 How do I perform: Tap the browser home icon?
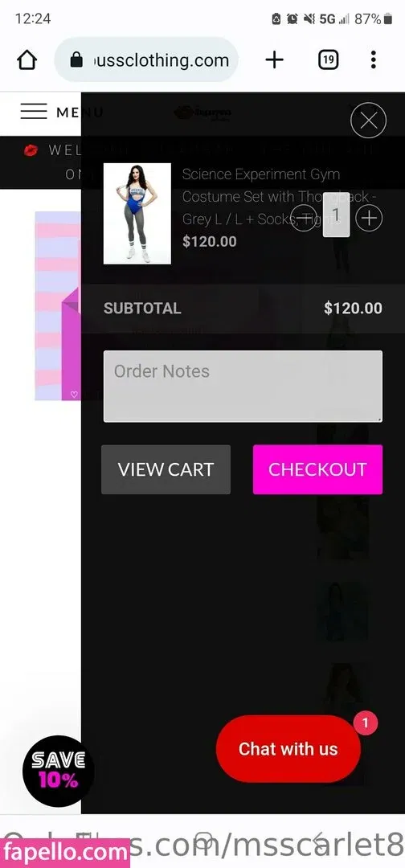tap(27, 59)
